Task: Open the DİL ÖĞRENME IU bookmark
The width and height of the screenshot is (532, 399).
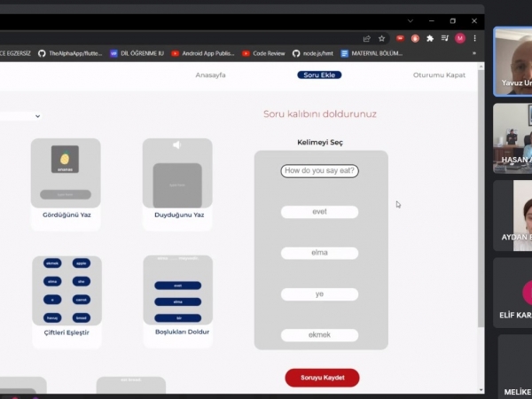Action: click(137, 53)
